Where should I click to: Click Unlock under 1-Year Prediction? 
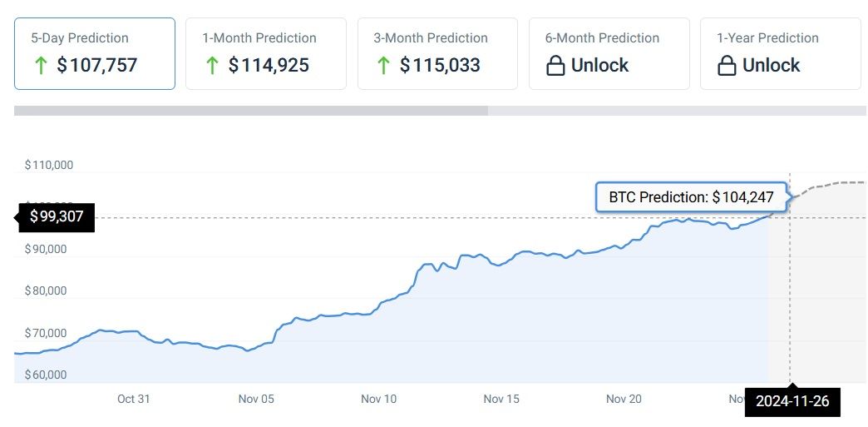coord(771,66)
